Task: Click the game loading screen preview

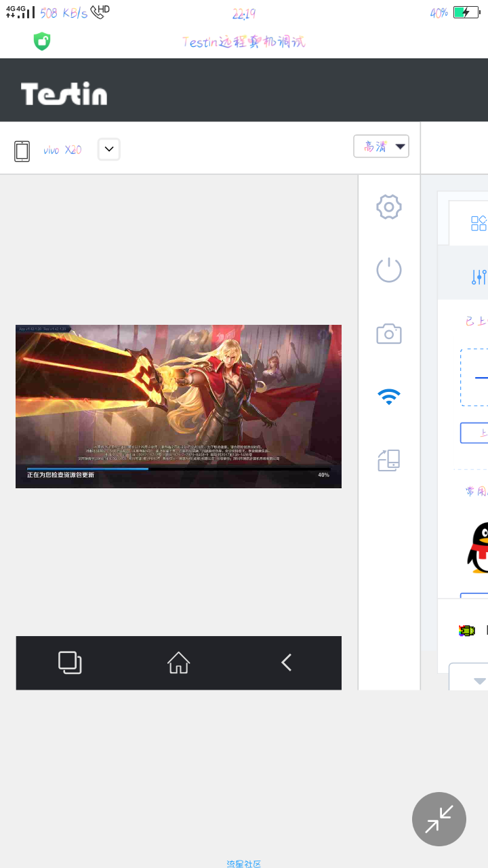Action: pos(178,406)
